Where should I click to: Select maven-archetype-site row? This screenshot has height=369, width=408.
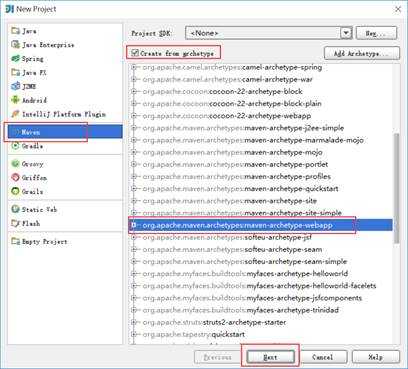coord(230,201)
